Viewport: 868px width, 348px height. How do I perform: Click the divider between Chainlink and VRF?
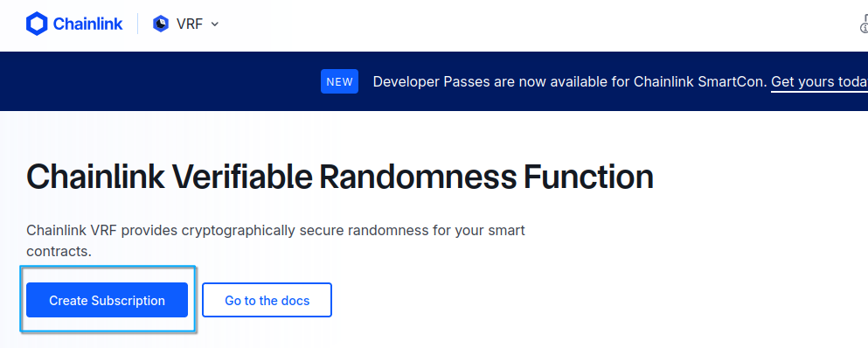[138, 24]
